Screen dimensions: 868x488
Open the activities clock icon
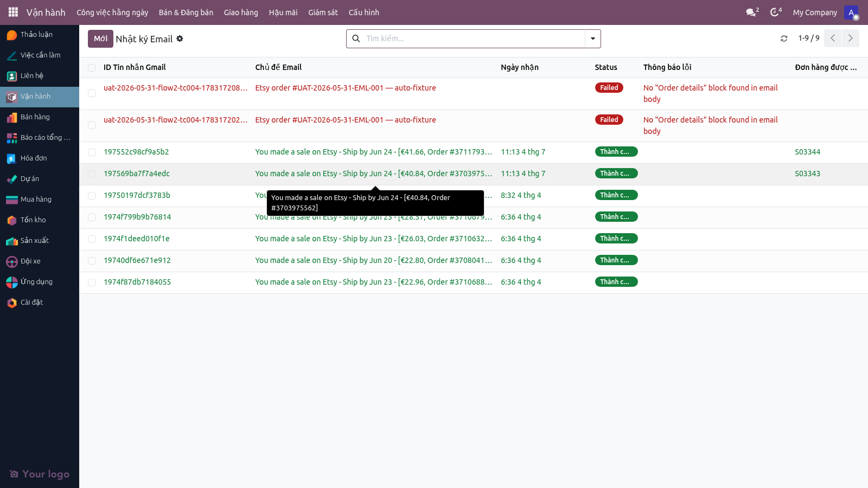click(776, 12)
